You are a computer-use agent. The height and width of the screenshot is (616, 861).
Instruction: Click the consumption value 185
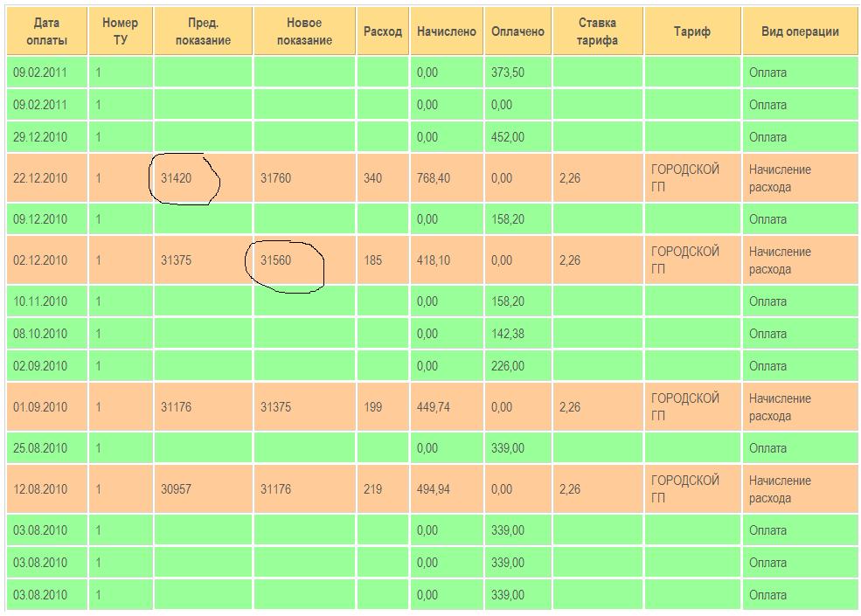tap(373, 260)
